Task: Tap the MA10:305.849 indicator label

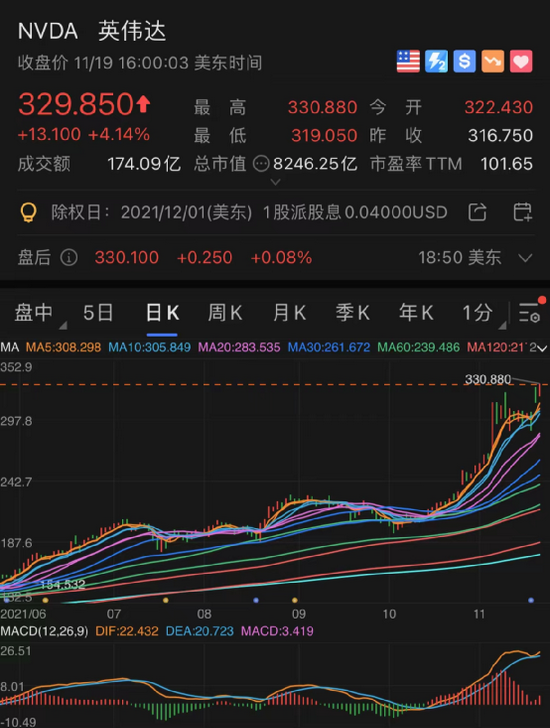Action: tap(149, 347)
